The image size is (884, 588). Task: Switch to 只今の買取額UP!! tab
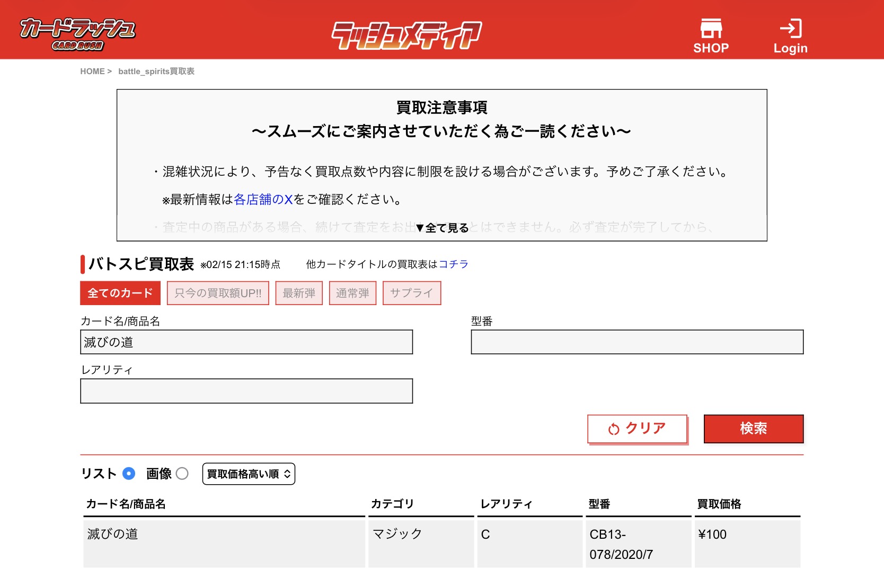[218, 293]
